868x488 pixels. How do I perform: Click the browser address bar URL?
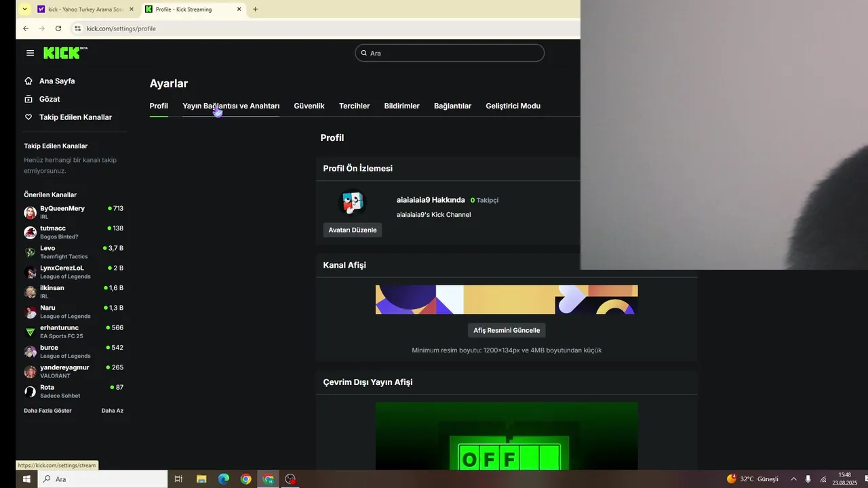(121, 28)
